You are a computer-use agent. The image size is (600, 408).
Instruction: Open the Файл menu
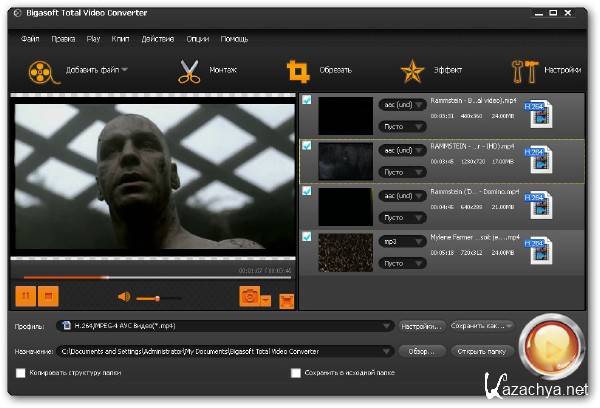(30, 38)
